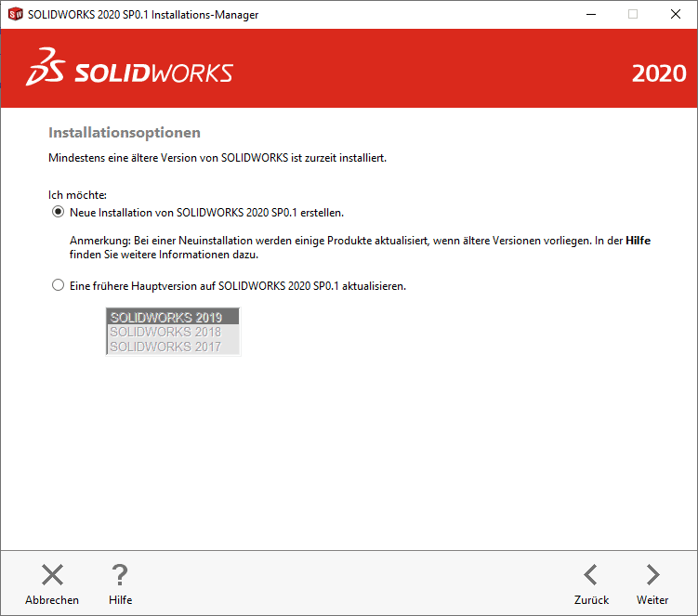Close the Installations-Manager window
Screen dimensions: 698x616
[x=676, y=14]
